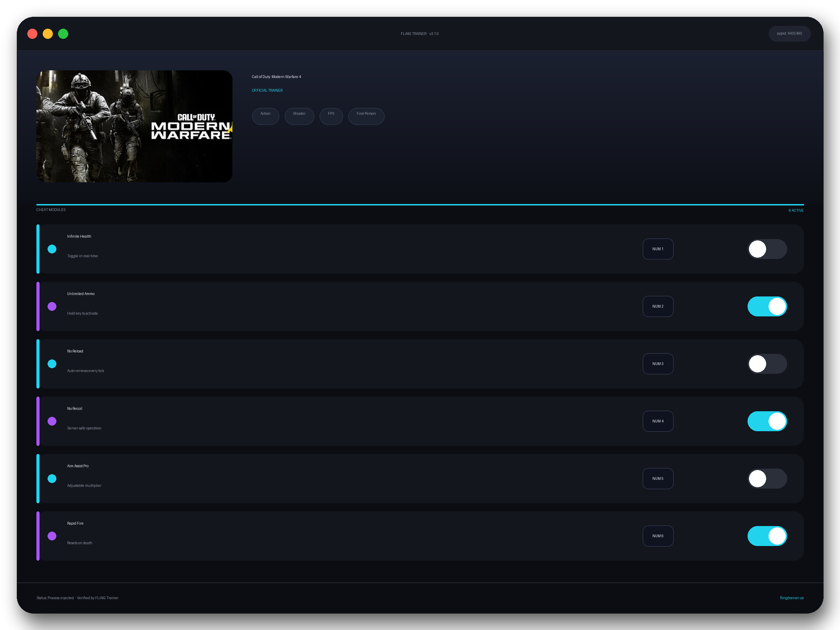
Task: Click the No Reload module name
Action: tap(75, 351)
